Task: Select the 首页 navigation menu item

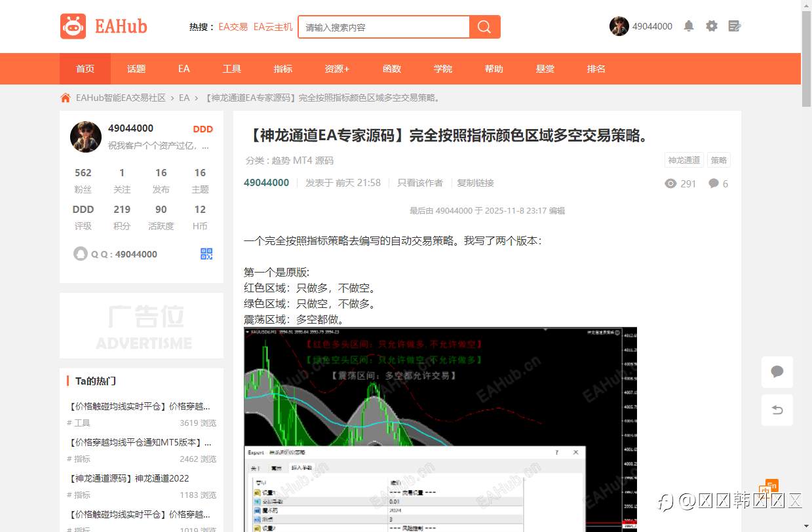Action: (85, 68)
